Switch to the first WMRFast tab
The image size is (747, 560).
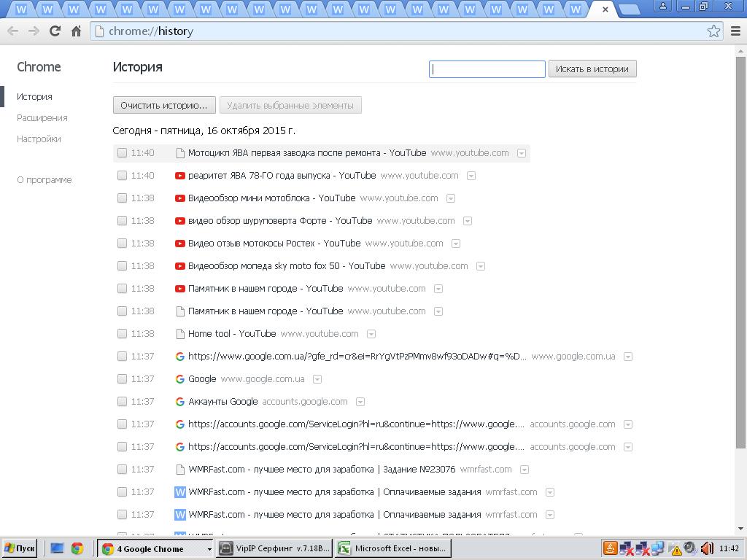[x=21, y=9]
